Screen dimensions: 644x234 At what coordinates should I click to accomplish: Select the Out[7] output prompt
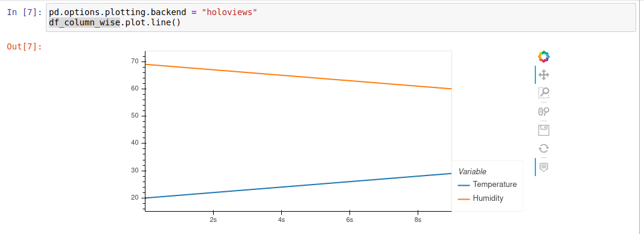pyautogui.click(x=24, y=46)
